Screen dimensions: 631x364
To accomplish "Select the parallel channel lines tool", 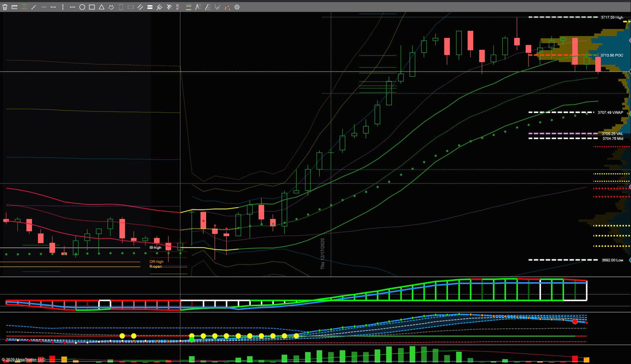I will (x=140, y=7).
